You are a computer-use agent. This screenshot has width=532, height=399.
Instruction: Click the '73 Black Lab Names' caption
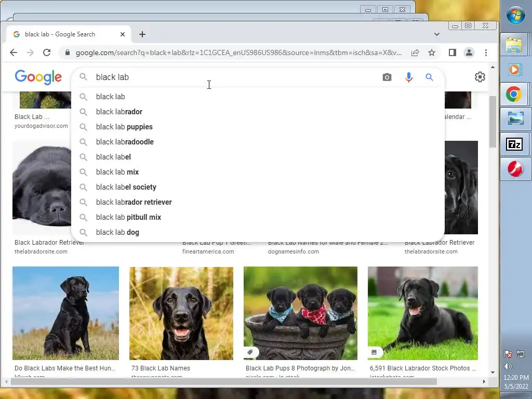[x=161, y=368]
